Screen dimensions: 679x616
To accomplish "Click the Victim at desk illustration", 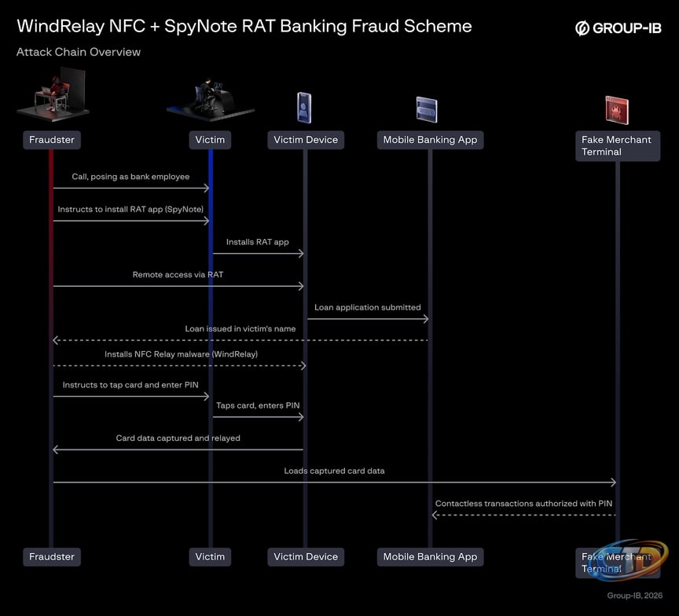I will coord(211,100).
